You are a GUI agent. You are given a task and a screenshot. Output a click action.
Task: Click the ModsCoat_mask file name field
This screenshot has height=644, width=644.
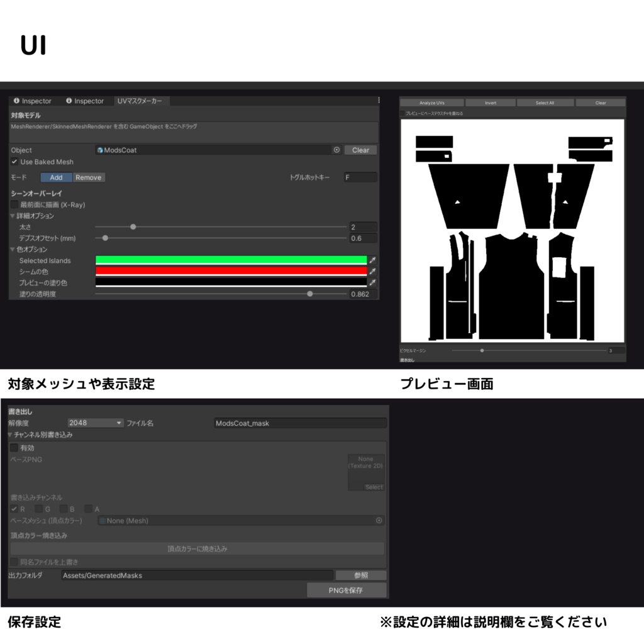click(300, 423)
